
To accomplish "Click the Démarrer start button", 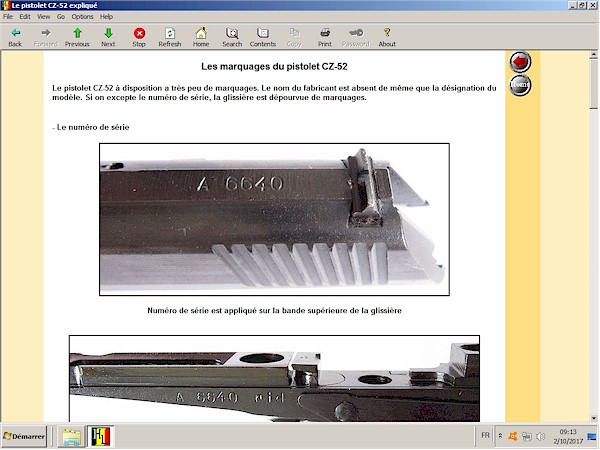I will coord(24,436).
